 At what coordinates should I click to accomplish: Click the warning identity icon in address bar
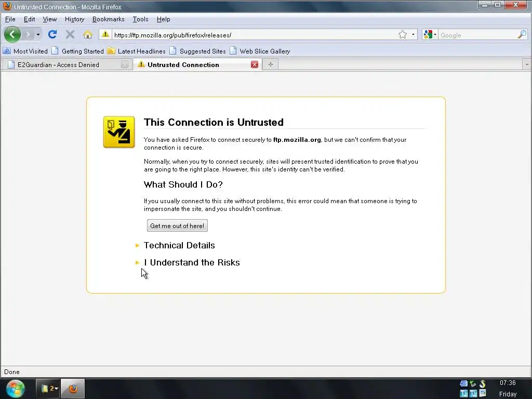105,34
